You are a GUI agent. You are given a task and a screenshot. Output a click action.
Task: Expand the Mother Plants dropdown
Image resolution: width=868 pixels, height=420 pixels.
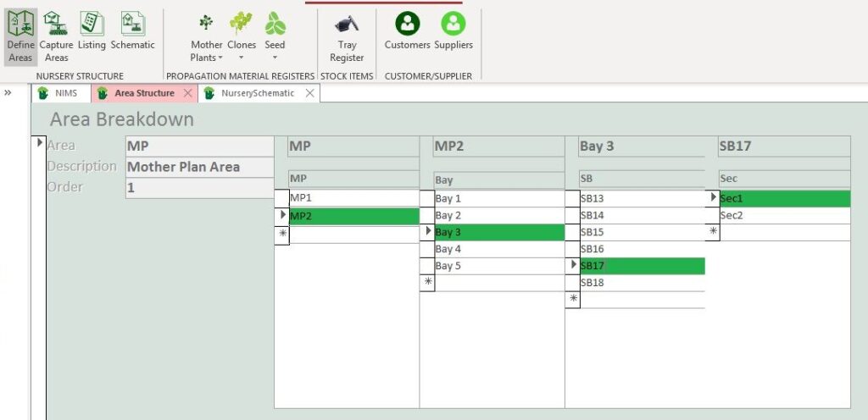coord(220,58)
